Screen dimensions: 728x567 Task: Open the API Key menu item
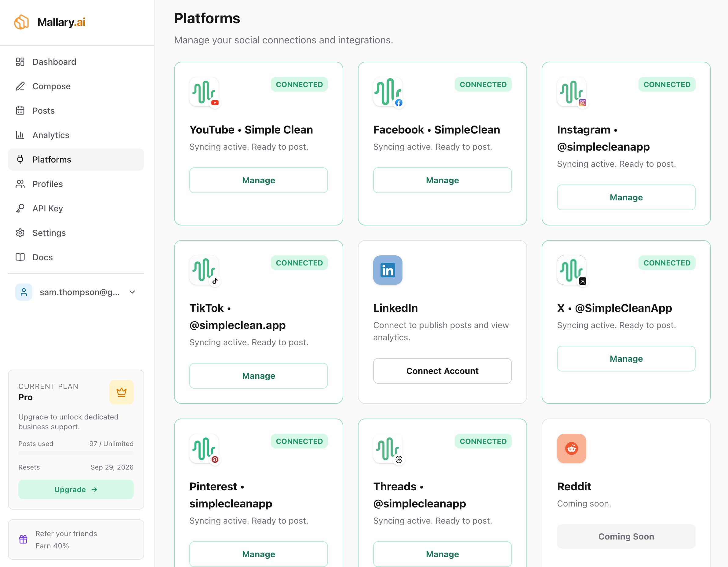click(x=76, y=208)
